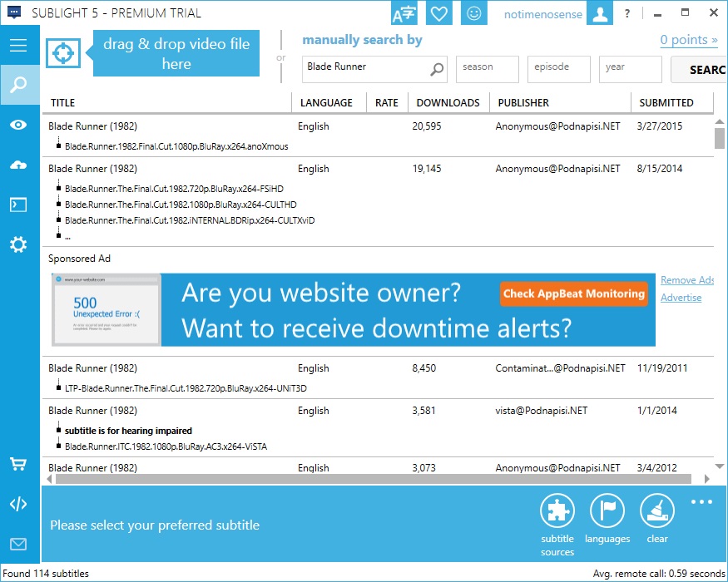Click release ending in 'x264-UNiT3D'
This screenshot has width=728, height=582.
coord(186,388)
